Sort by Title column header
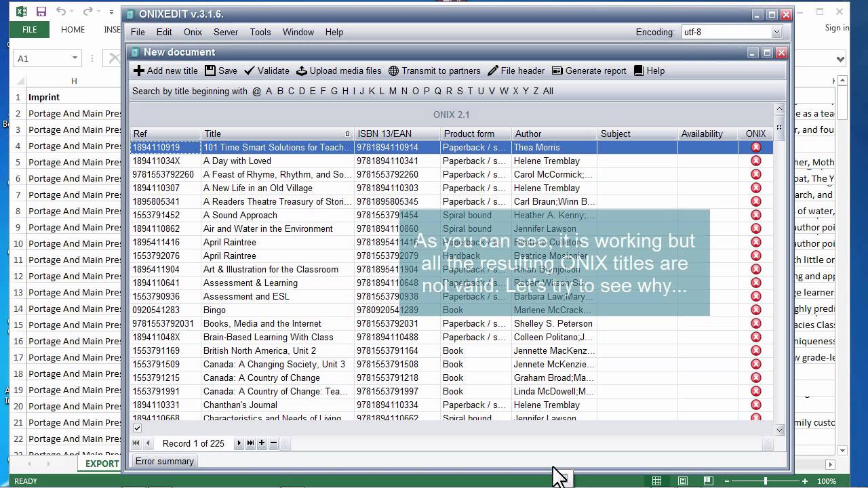868x488 pixels. [277, 134]
